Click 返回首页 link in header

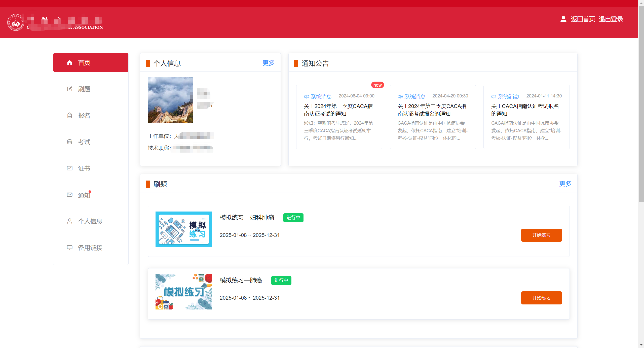coord(583,19)
